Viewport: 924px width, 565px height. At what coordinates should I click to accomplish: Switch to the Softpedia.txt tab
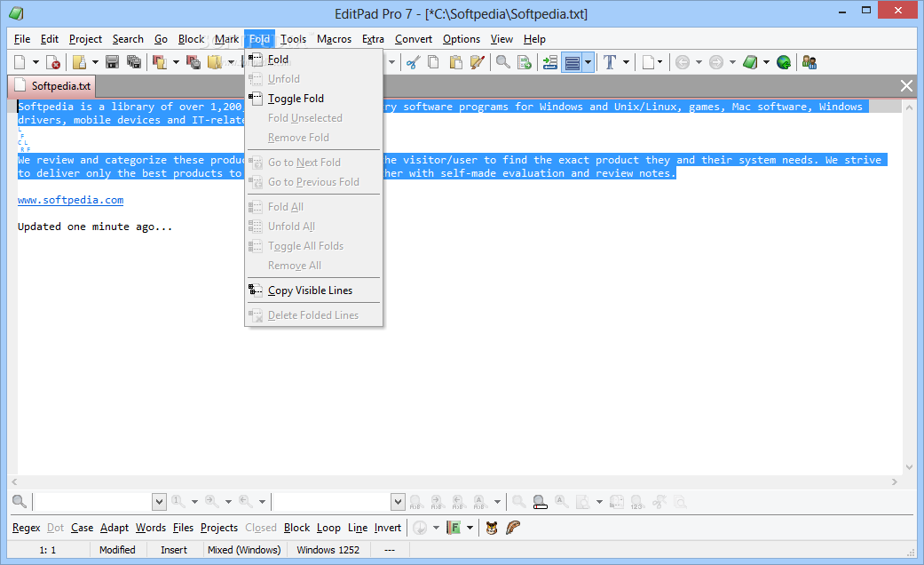52,86
